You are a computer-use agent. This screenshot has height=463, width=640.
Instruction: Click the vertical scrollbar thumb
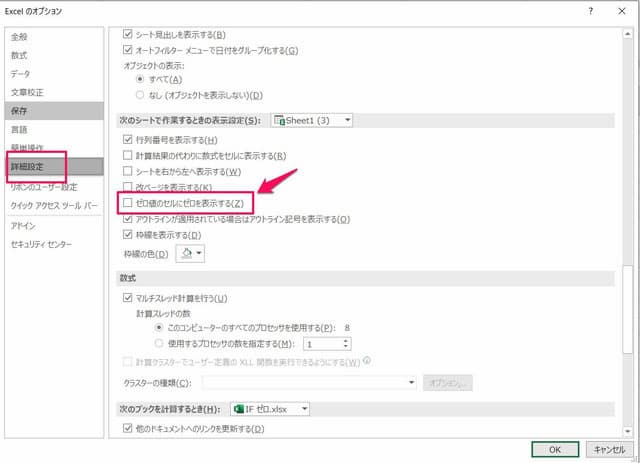(627, 309)
